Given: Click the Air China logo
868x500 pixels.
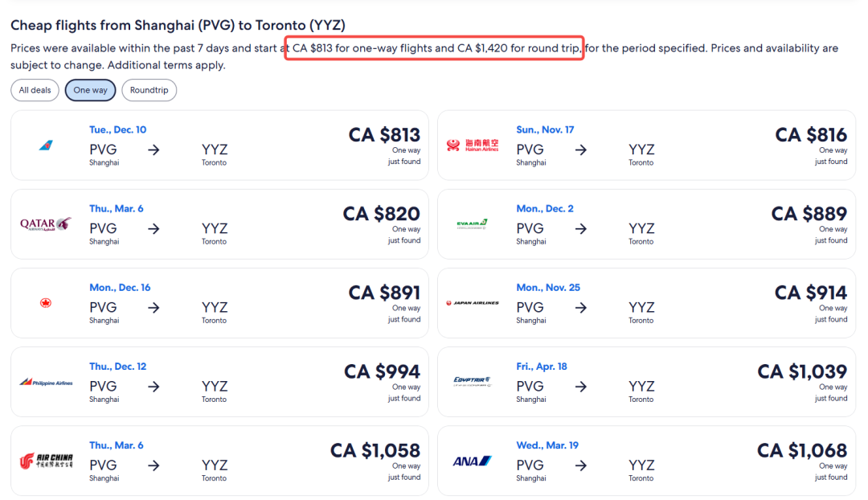Looking at the screenshot, I should point(46,461).
